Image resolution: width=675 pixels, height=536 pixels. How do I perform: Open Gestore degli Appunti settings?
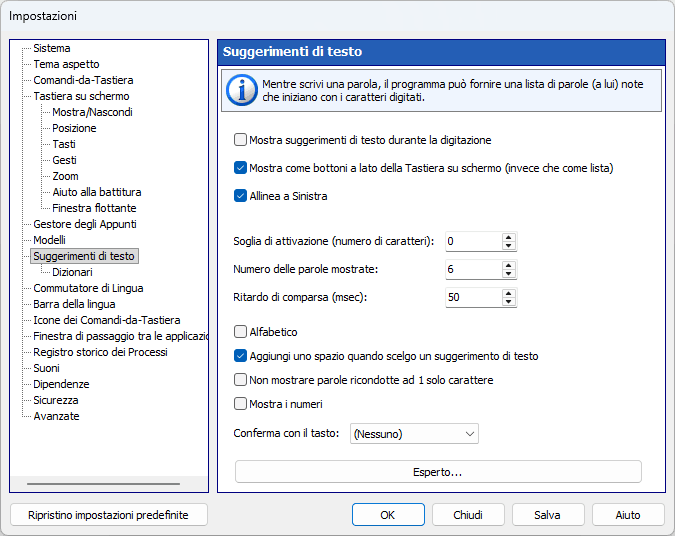(x=85, y=224)
